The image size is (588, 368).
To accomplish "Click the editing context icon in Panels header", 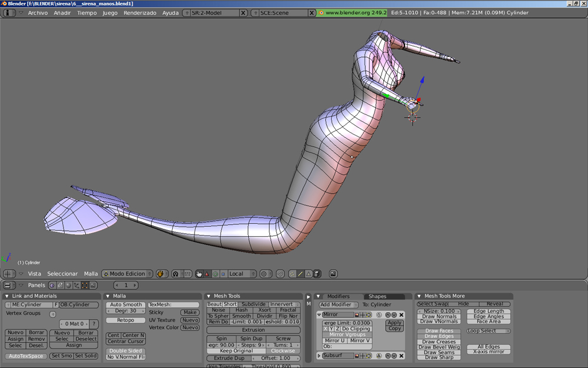I will coord(85,285).
